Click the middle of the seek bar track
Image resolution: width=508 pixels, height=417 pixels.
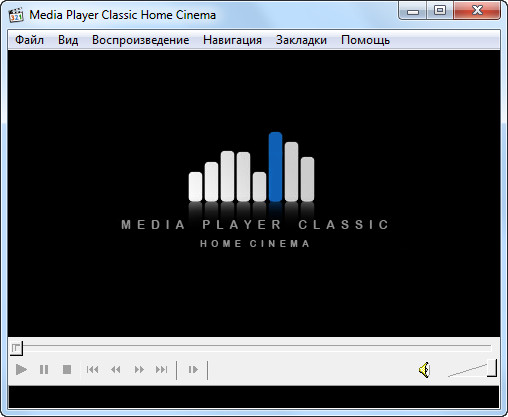pyautogui.click(x=251, y=347)
